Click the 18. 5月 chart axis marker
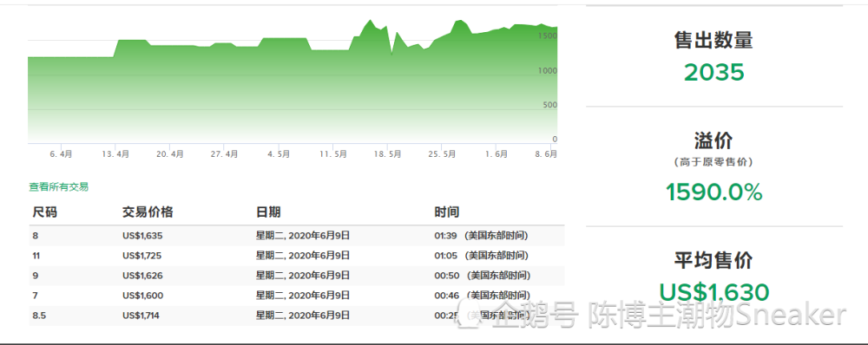This screenshot has width=868, height=345. tap(387, 155)
